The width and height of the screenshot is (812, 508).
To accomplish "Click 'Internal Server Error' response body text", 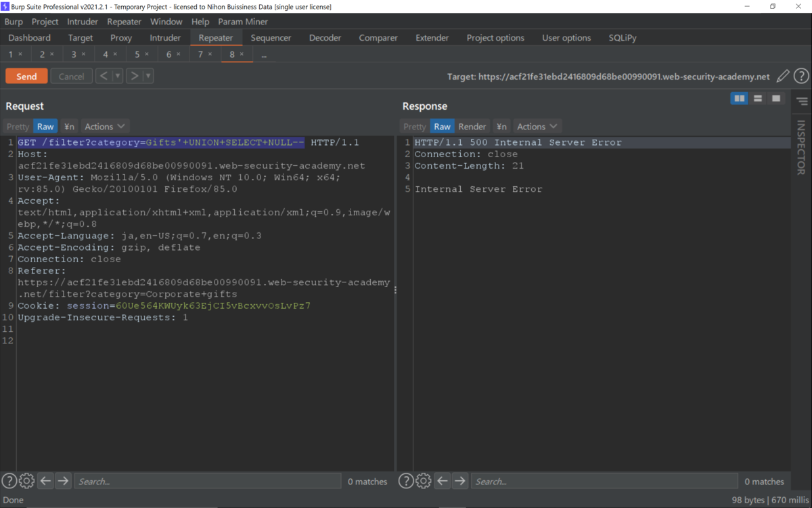I will [x=478, y=189].
